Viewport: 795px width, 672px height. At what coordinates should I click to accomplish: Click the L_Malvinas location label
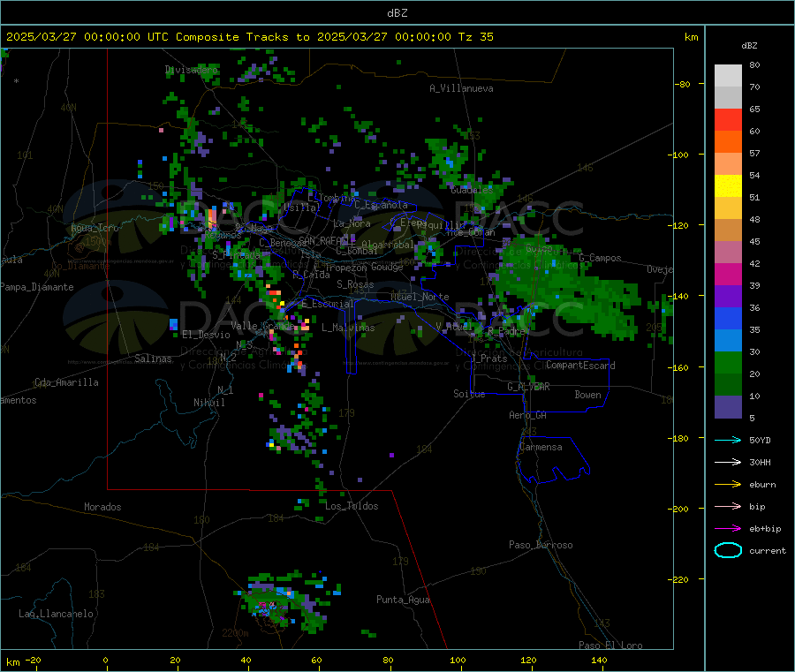coord(348,328)
